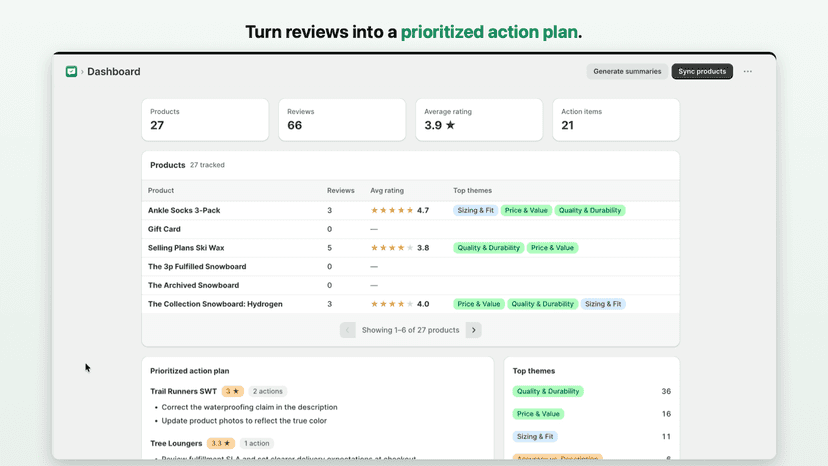Click 'Showing 1–6 of 27 products' text
The image size is (828, 466).
coord(410,330)
